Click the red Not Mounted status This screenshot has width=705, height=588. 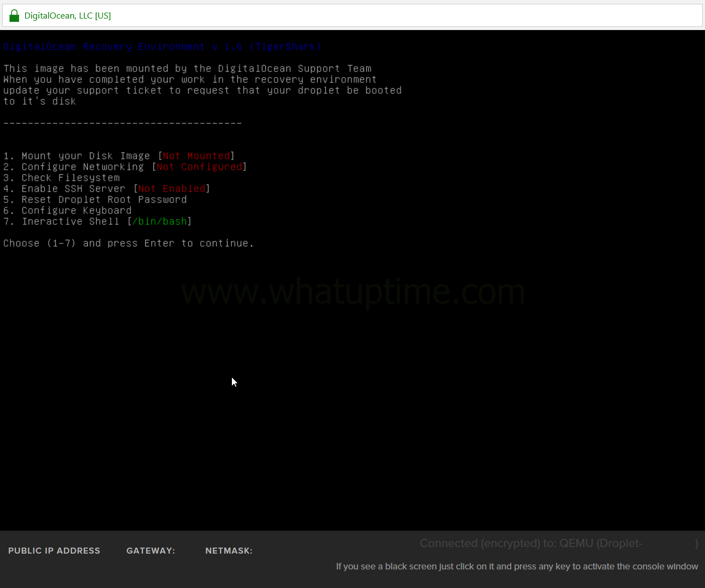click(196, 156)
